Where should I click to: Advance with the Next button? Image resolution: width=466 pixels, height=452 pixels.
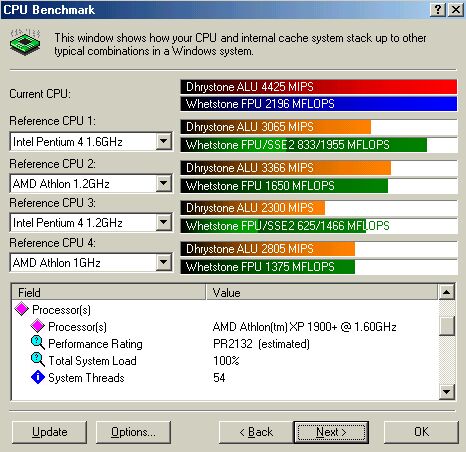[331, 432]
